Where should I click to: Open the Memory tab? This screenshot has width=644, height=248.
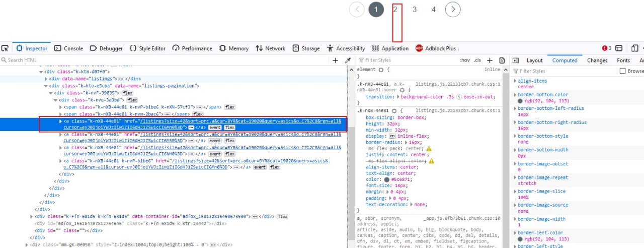(x=233, y=48)
